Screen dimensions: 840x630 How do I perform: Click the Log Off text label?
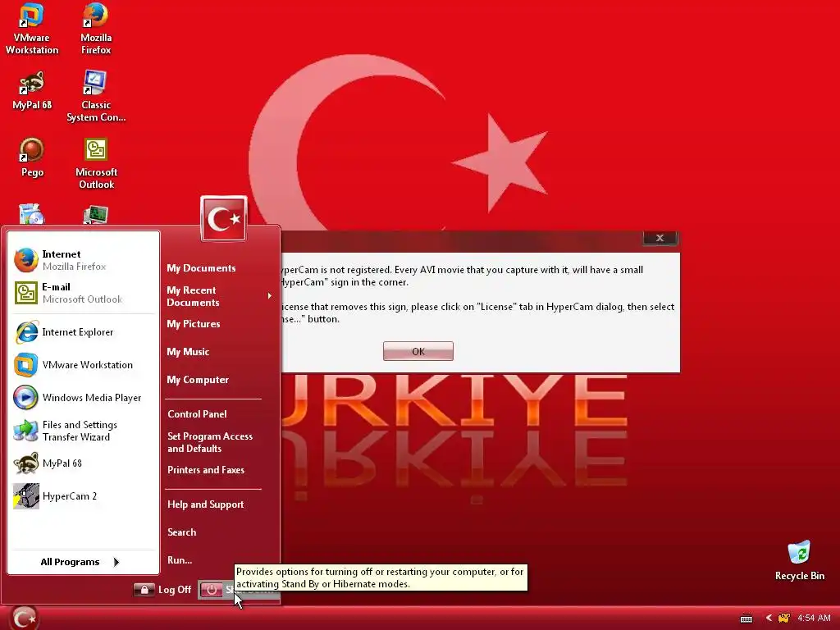(175, 590)
